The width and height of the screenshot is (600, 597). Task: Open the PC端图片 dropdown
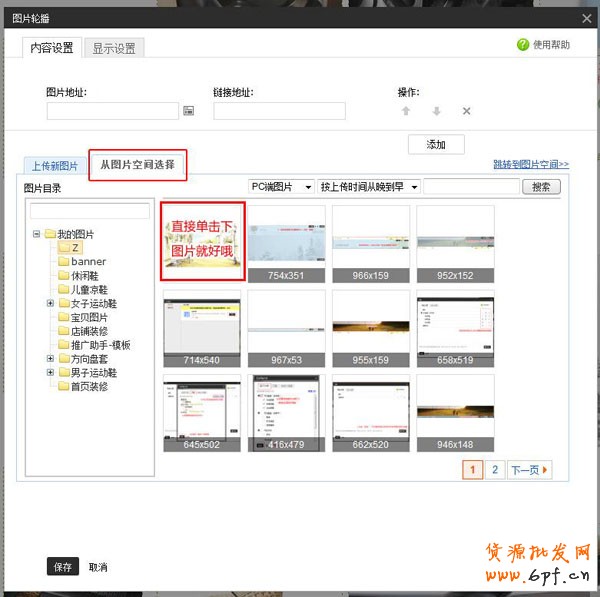pos(281,187)
